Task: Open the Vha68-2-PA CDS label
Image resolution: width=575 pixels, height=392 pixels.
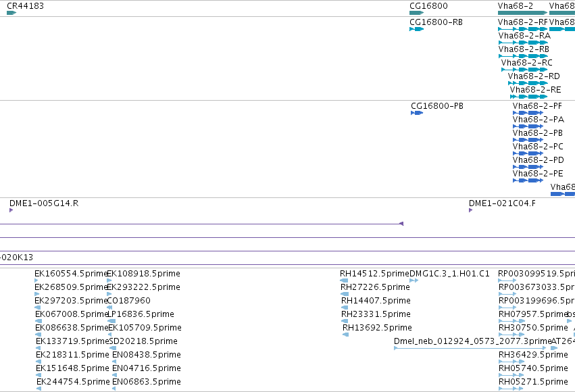Action: point(539,120)
